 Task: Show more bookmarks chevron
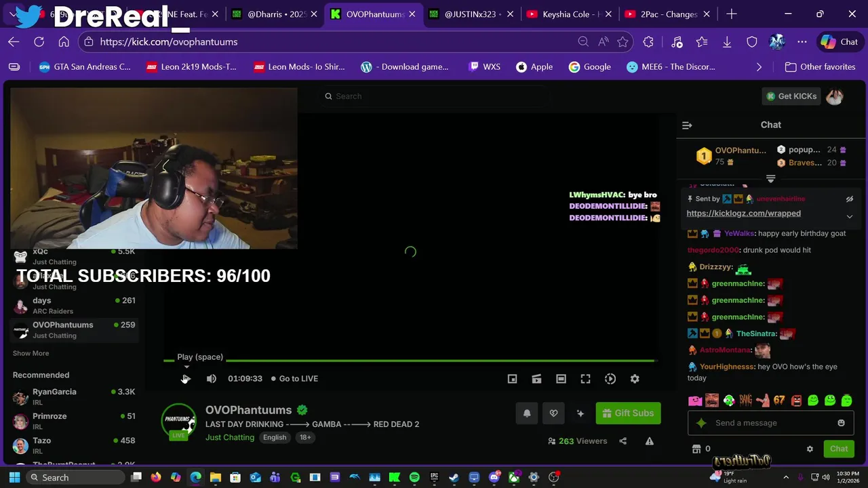pos(759,67)
